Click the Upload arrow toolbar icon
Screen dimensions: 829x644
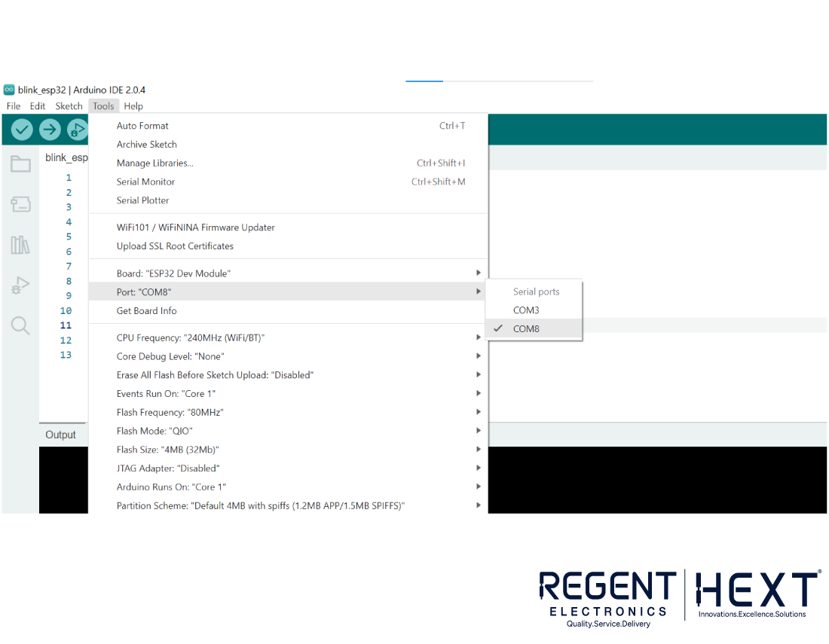tap(50, 130)
